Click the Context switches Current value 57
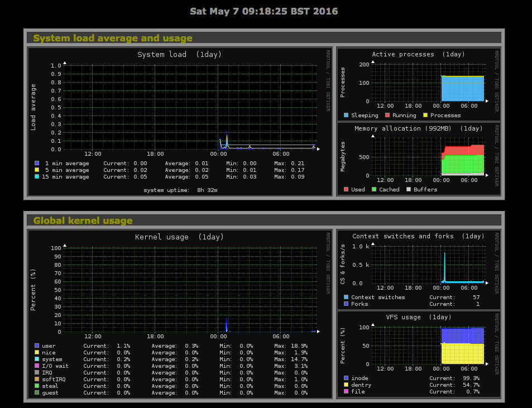 pyautogui.click(x=476, y=297)
